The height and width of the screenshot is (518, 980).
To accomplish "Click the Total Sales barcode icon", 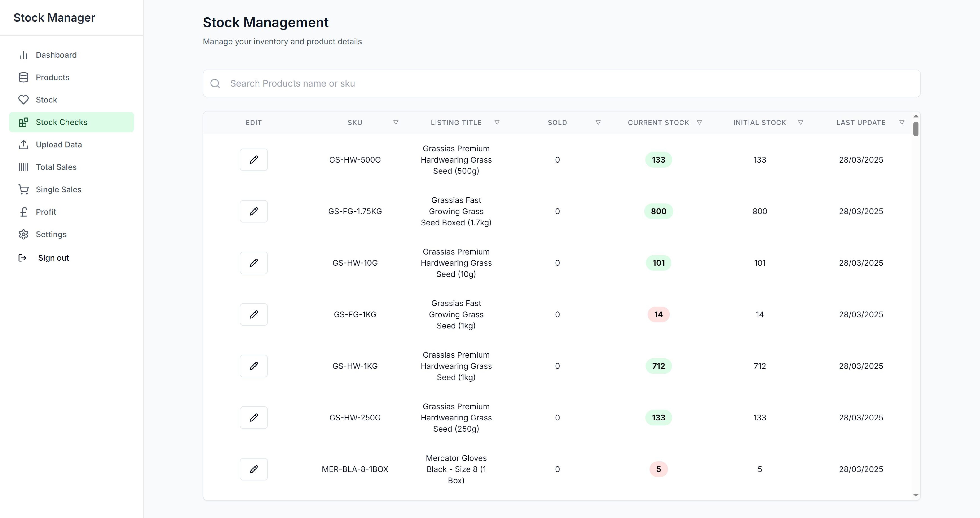I will click(24, 167).
